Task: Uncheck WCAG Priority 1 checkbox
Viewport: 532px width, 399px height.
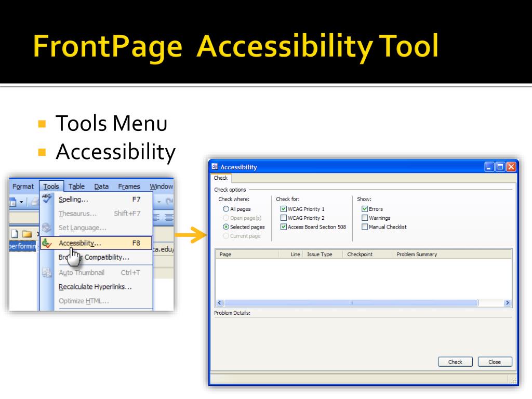Action: [x=283, y=209]
